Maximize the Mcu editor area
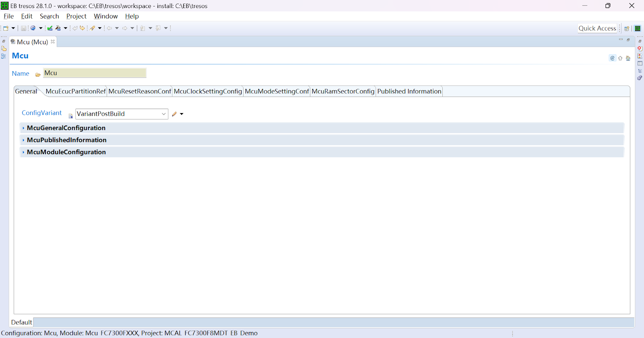The image size is (644, 338). click(x=628, y=40)
